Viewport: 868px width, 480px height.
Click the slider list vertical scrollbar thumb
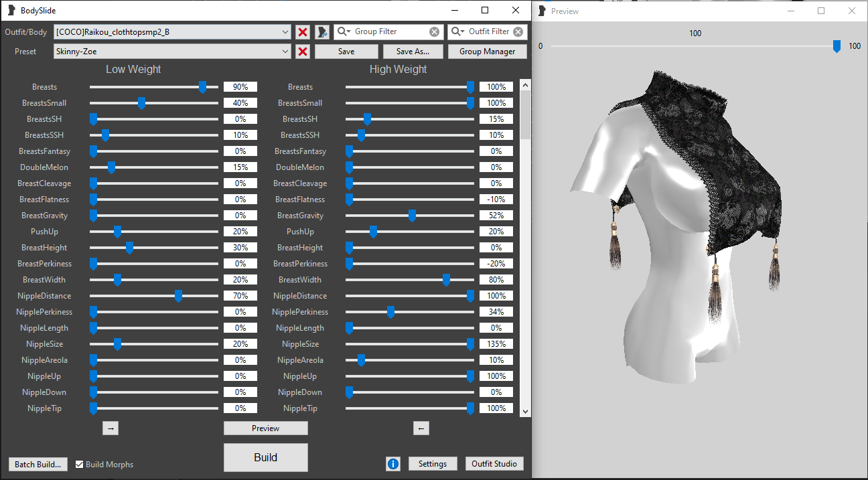525,114
